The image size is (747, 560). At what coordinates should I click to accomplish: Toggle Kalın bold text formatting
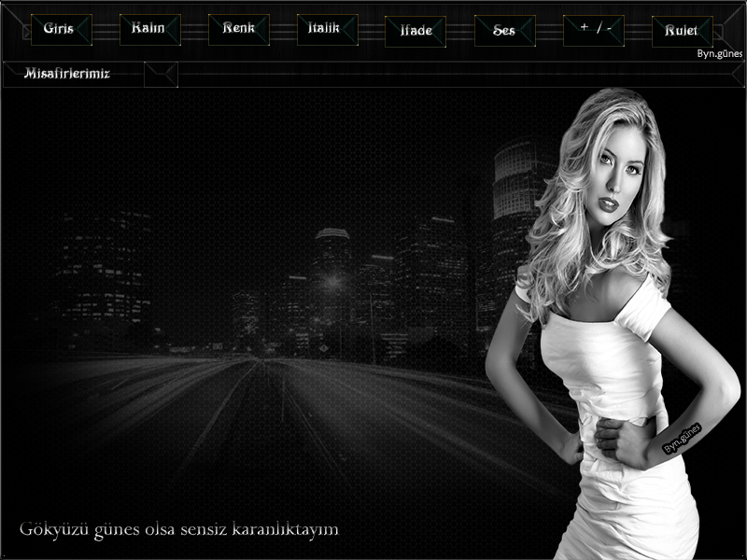[149, 29]
